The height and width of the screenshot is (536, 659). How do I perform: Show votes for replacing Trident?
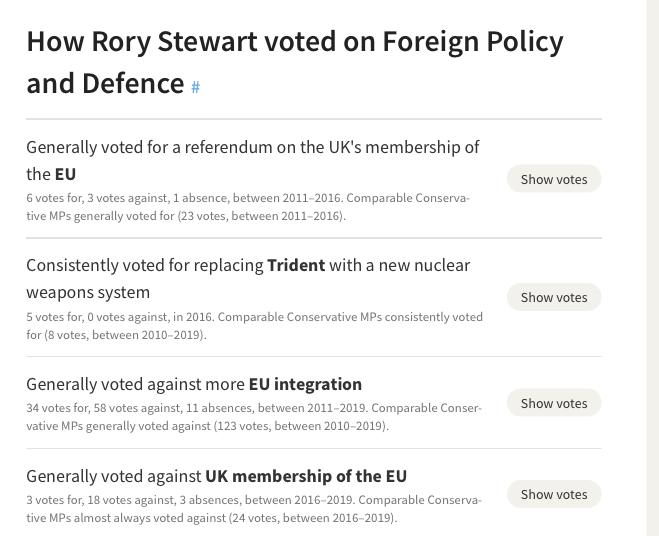(x=554, y=297)
